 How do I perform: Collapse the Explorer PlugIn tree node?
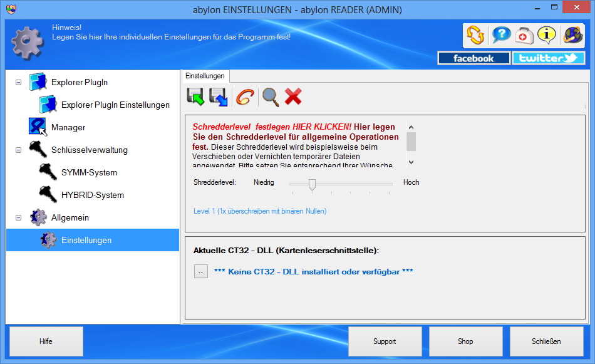pyautogui.click(x=18, y=82)
